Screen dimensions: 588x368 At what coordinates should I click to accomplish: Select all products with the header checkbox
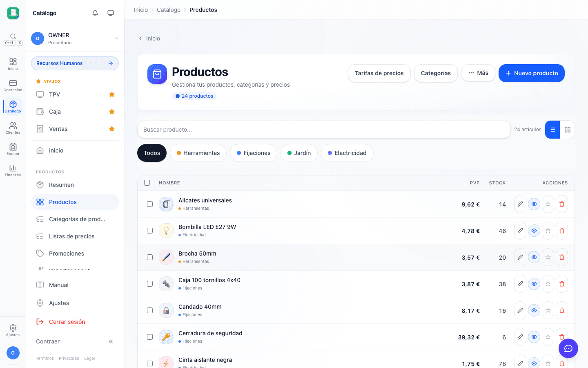point(147,183)
